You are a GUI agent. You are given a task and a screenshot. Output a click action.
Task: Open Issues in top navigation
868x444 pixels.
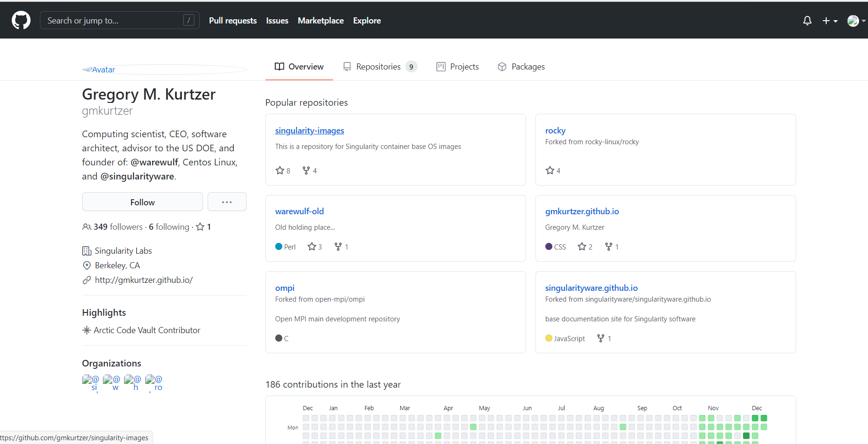(x=277, y=21)
